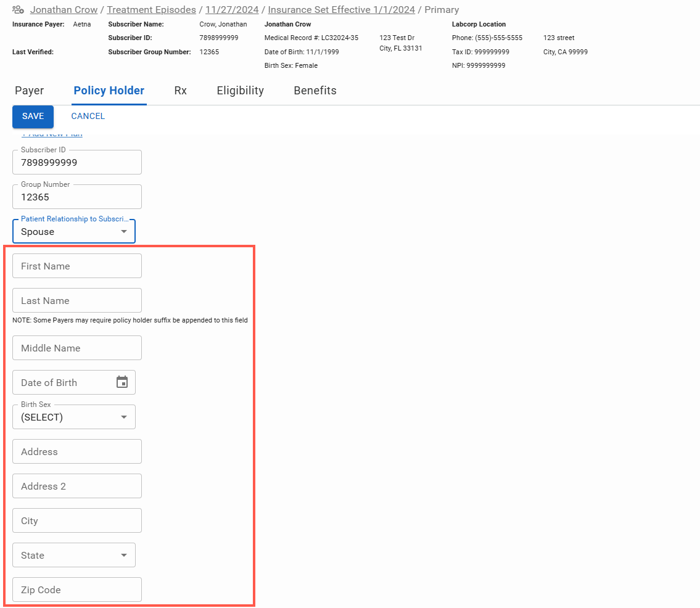The height and width of the screenshot is (608, 700).
Task: Navigate to Treatment Episodes breadcrumb
Action: coord(151,10)
